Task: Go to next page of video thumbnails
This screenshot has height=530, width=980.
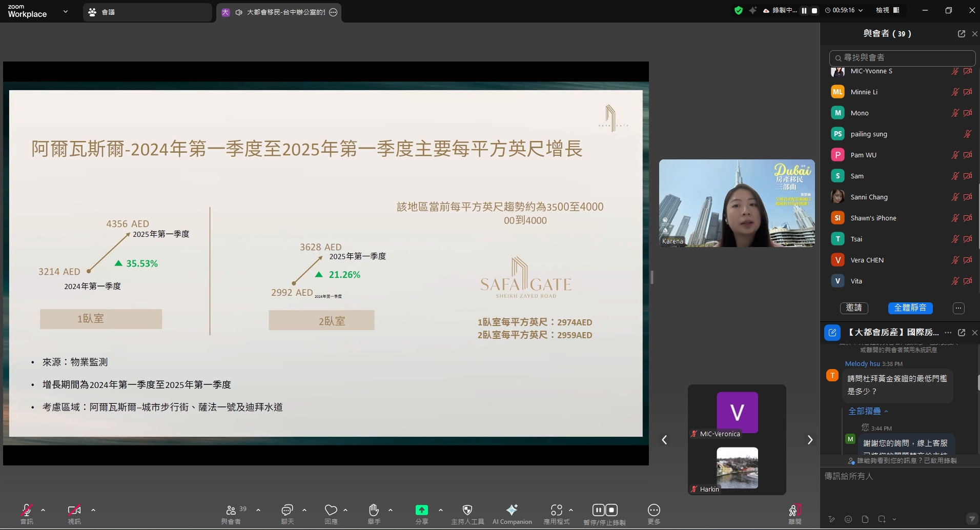Action: (x=810, y=440)
